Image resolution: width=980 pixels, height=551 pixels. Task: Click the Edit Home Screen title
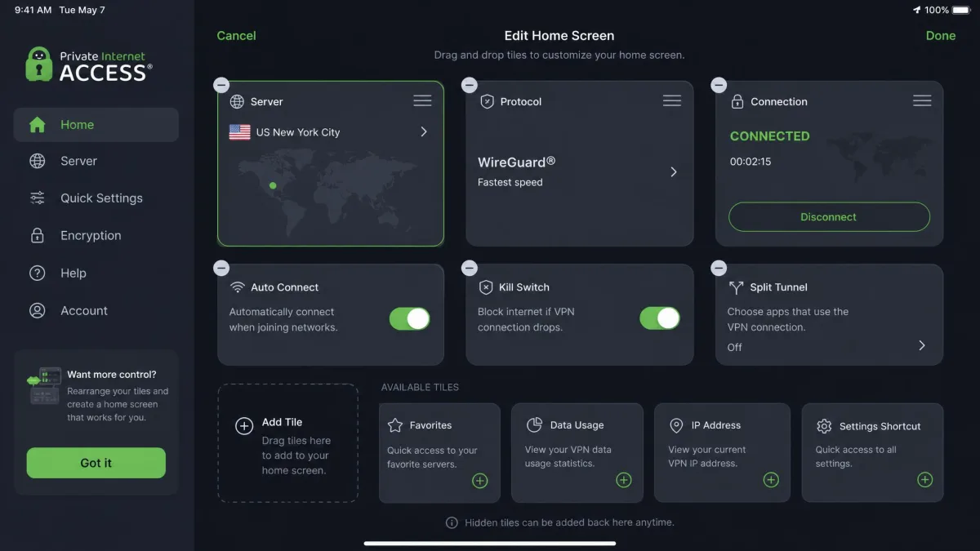[x=559, y=36]
